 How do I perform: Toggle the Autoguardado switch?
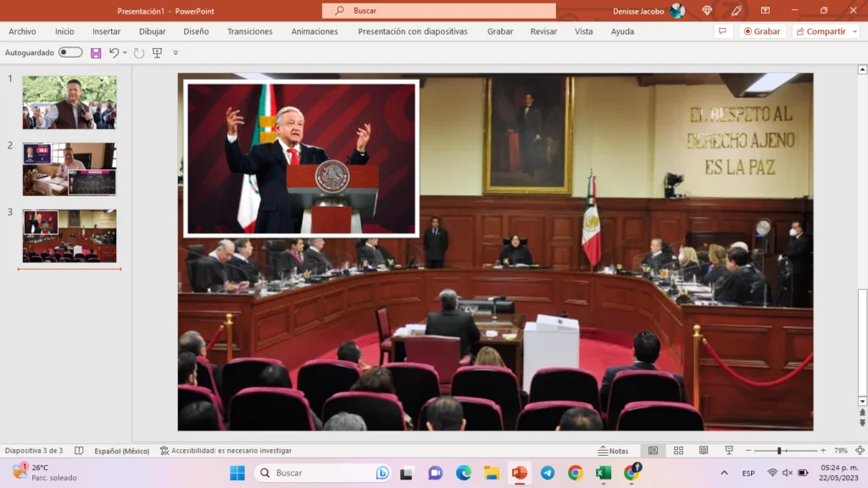click(x=70, y=52)
